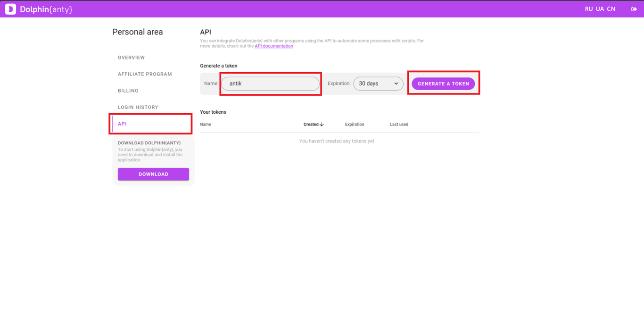View the Login History section
644x310 pixels.
click(x=138, y=107)
